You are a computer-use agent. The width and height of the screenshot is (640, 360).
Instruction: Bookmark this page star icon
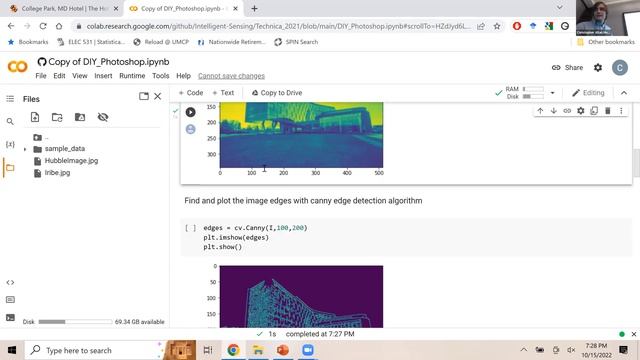click(x=497, y=26)
